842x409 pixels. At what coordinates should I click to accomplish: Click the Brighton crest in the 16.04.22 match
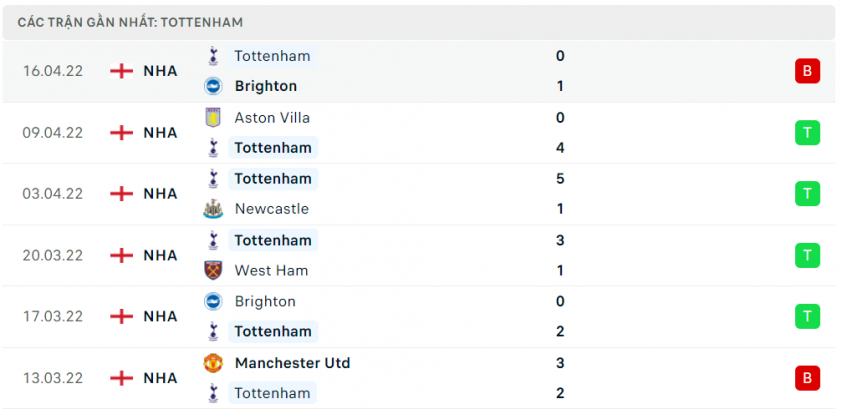(x=213, y=86)
